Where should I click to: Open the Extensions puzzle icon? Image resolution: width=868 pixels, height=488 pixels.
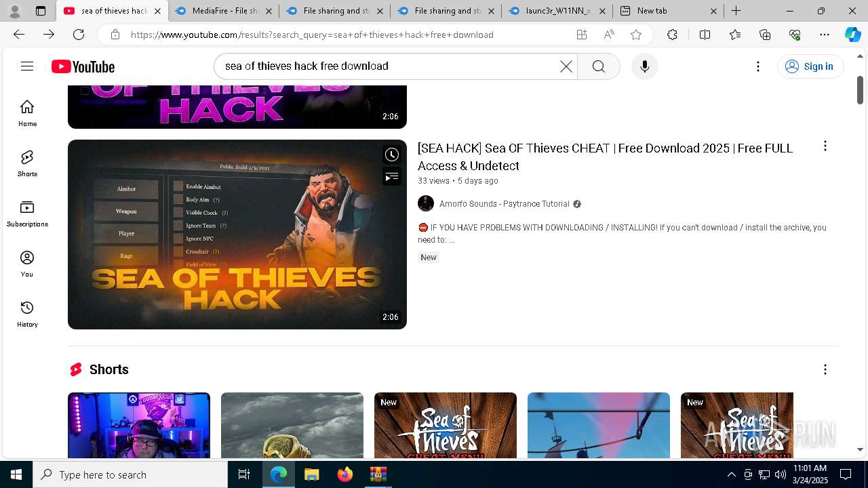(x=672, y=35)
